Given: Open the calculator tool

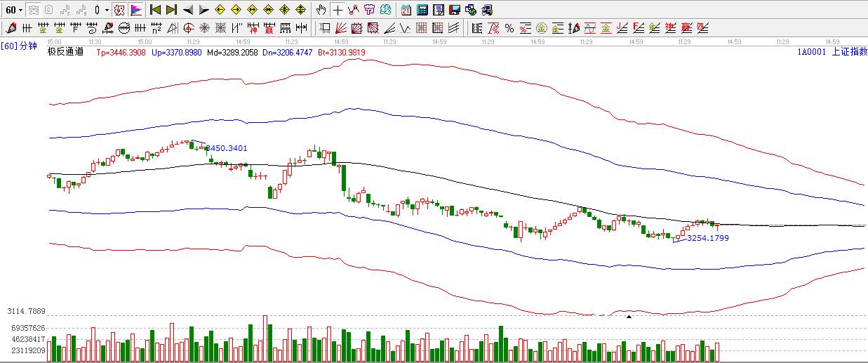Looking at the screenshot, I should (422, 10).
